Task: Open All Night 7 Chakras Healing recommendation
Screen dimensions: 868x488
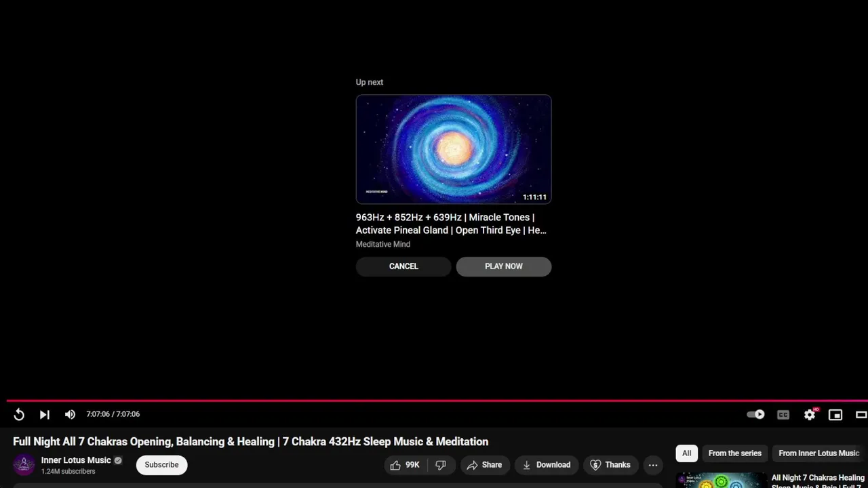Action: (818, 481)
